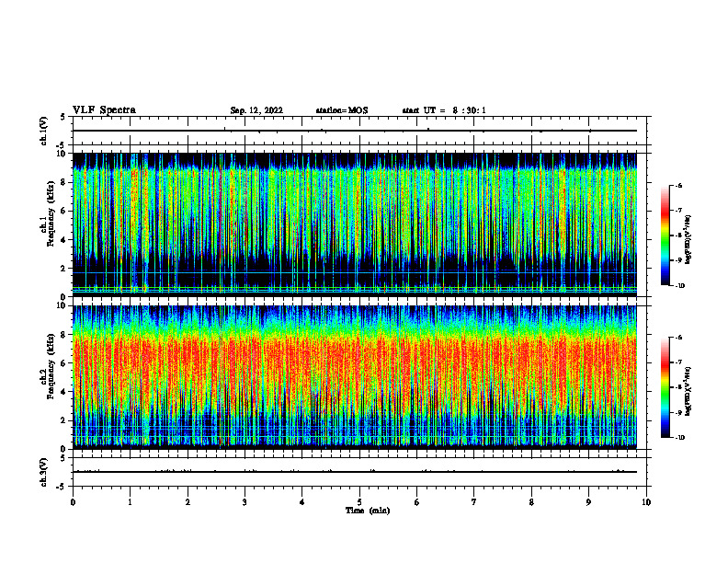Click the ch.2 spectrogram "8" kHz tick label

tap(64, 335)
